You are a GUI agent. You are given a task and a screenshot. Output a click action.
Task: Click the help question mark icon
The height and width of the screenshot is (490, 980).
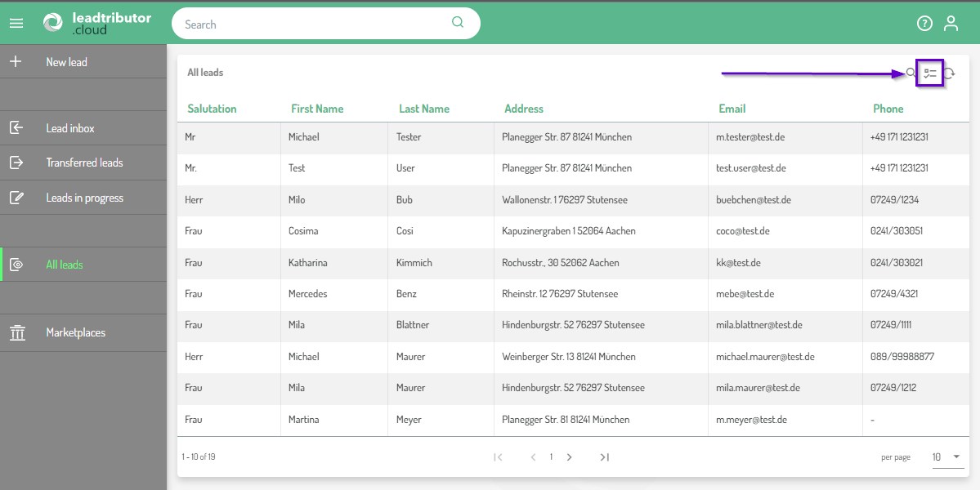[924, 24]
